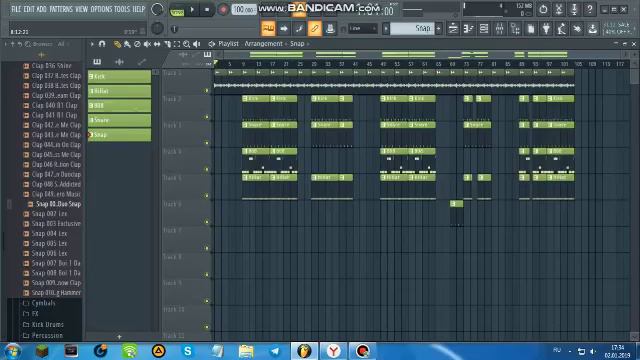The width and height of the screenshot is (640, 360).
Task: Select the playlist Paint brush tool
Action: coord(127,44)
